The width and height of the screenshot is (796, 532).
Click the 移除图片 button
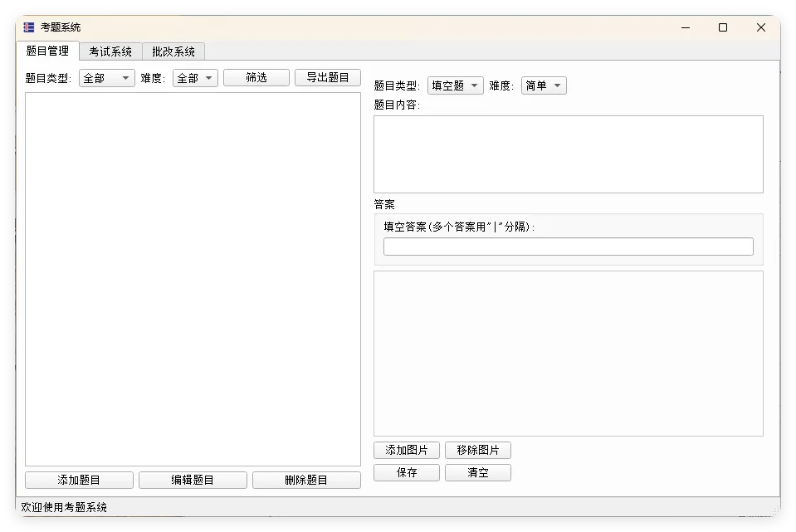[478, 450]
